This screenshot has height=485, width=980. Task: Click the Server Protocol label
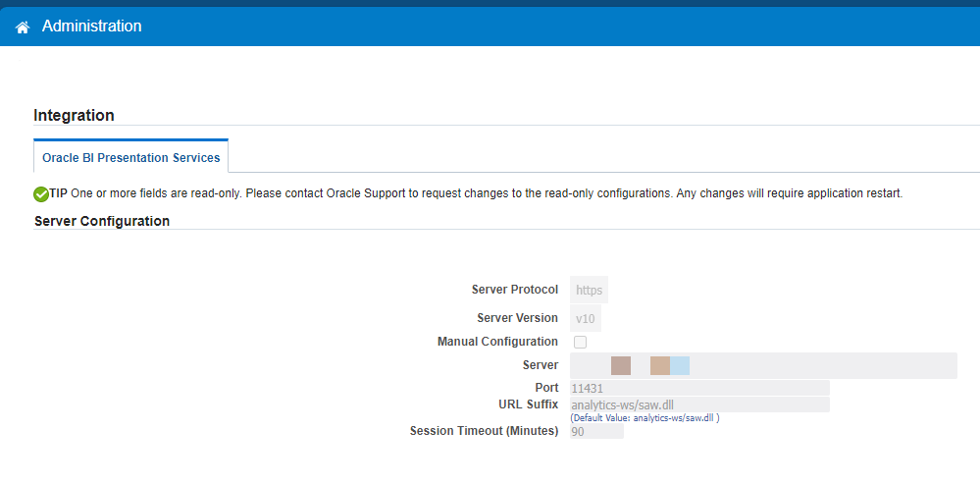pyautogui.click(x=514, y=290)
